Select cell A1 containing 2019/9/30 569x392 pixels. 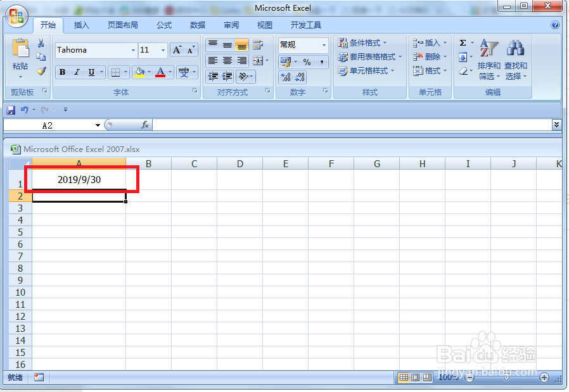coord(79,179)
